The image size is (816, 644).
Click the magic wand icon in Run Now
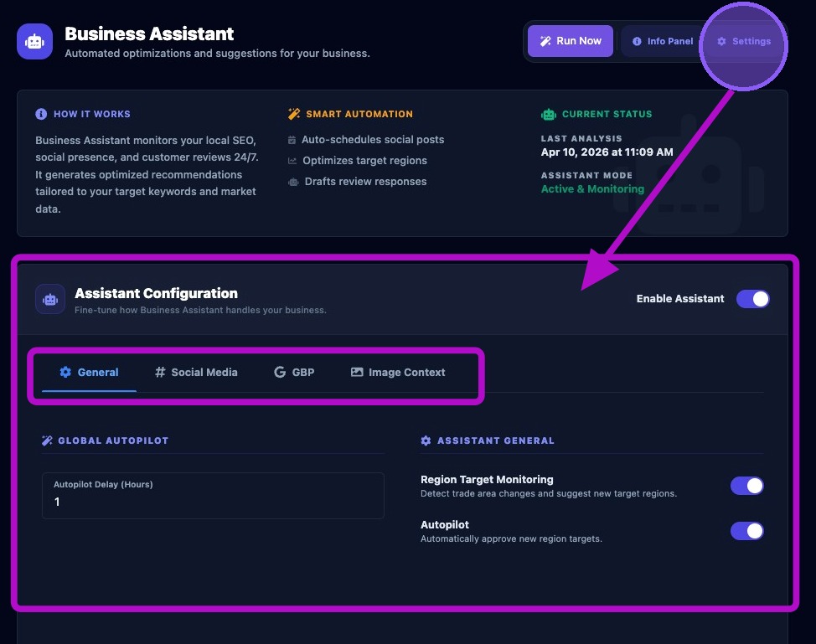click(x=545, y=41)
